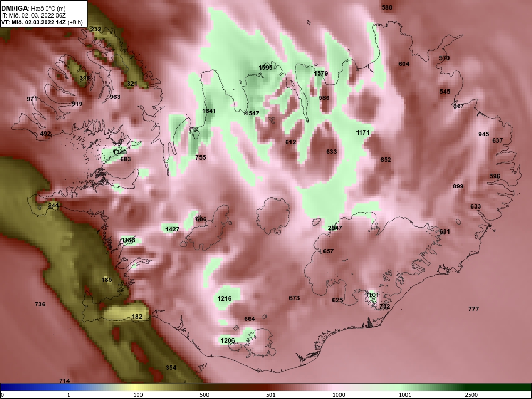The image size is (532, 399).
Task: Select the 1579 height label
Action: (x=321, y=73)
